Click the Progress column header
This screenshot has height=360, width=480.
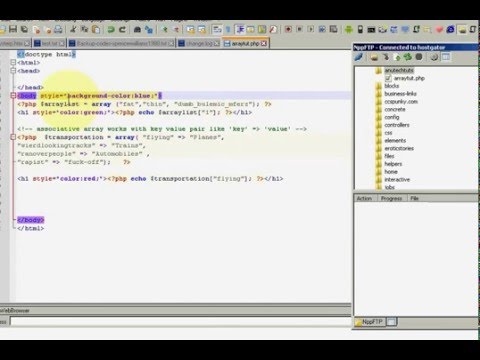(391, 198)
